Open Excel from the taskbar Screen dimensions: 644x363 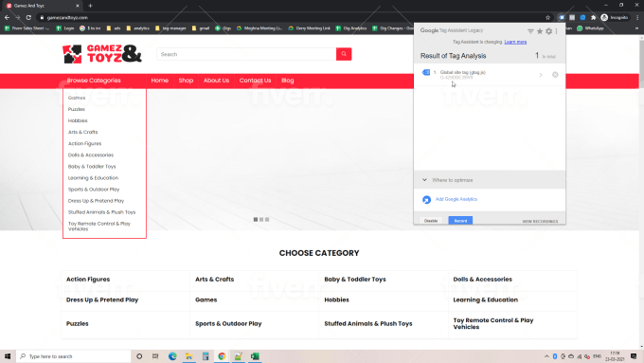[x=255, y=356]
